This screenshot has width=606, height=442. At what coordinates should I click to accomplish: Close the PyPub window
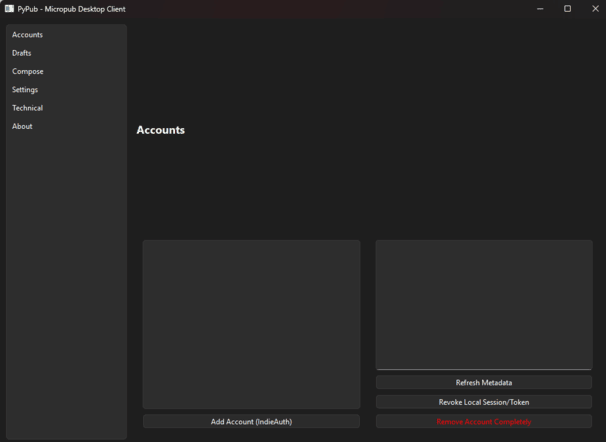595,9
